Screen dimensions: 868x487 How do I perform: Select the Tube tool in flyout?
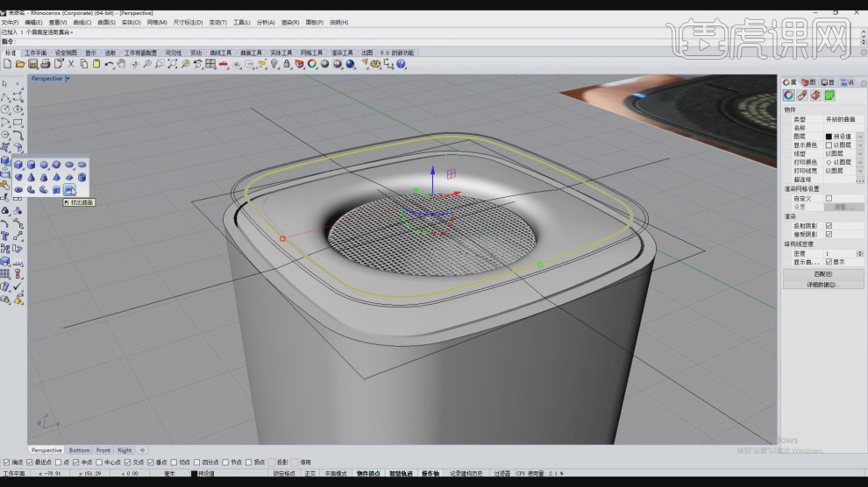(82, 178)
